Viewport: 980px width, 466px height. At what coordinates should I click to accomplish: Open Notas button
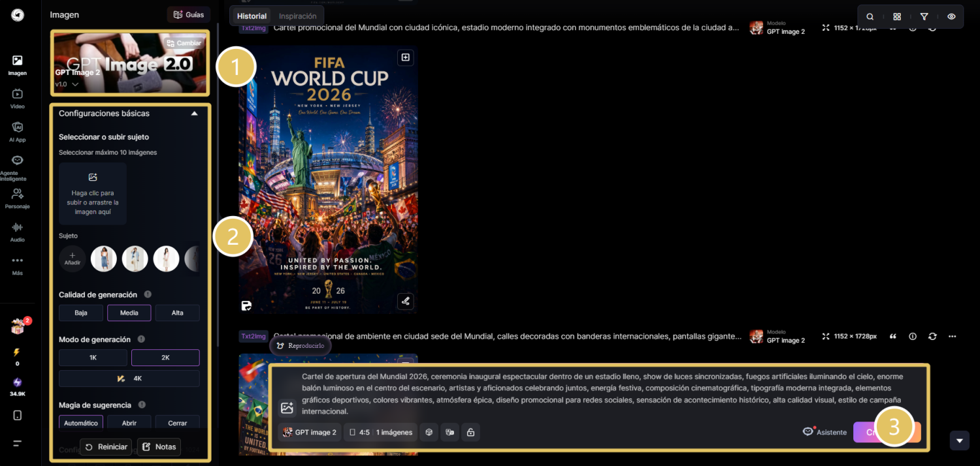[159, 447]
